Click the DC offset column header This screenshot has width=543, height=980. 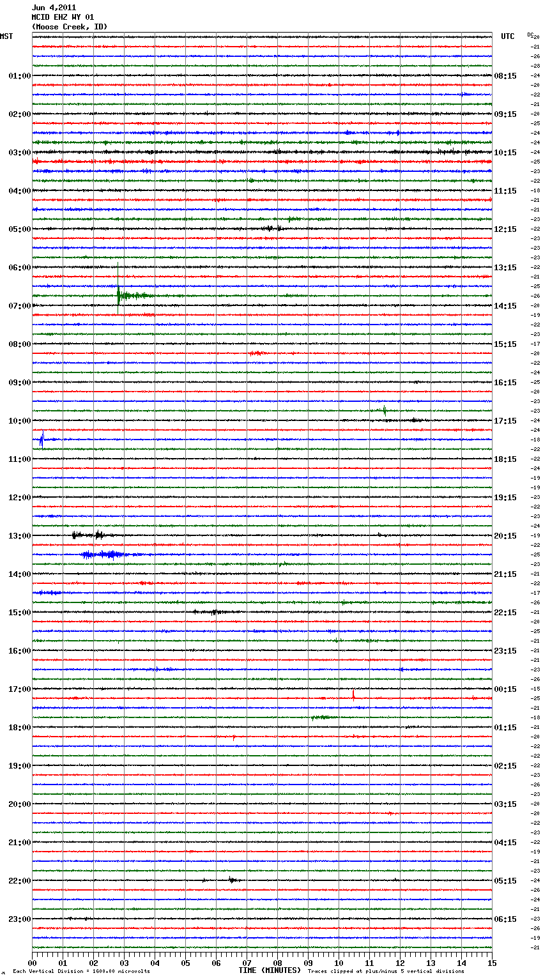point(530,34)
